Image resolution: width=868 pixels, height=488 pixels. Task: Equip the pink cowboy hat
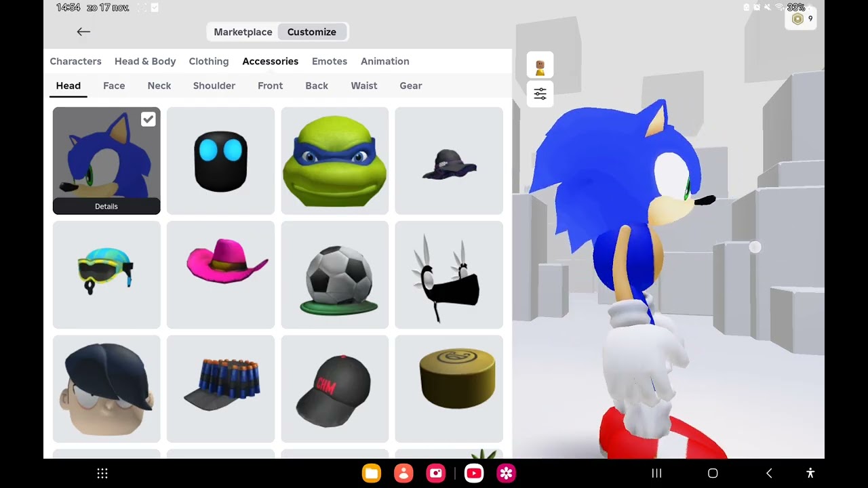221,274
